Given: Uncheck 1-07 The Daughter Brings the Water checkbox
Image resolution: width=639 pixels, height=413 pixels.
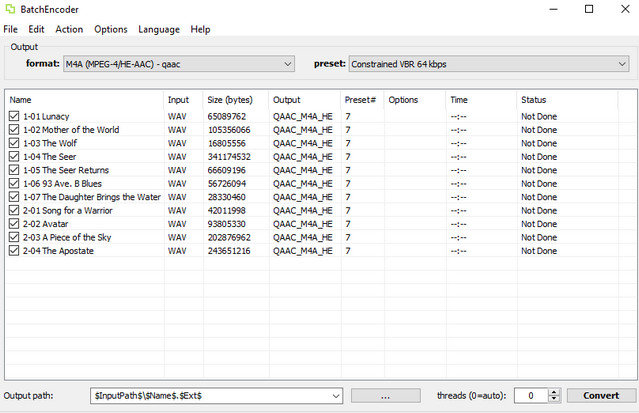Looking at the screenshot, I should tap(14, 197).
